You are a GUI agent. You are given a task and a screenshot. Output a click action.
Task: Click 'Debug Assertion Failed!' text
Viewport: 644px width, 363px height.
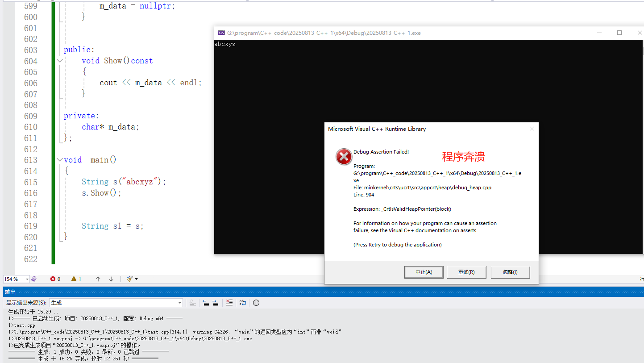click(381, 152)
